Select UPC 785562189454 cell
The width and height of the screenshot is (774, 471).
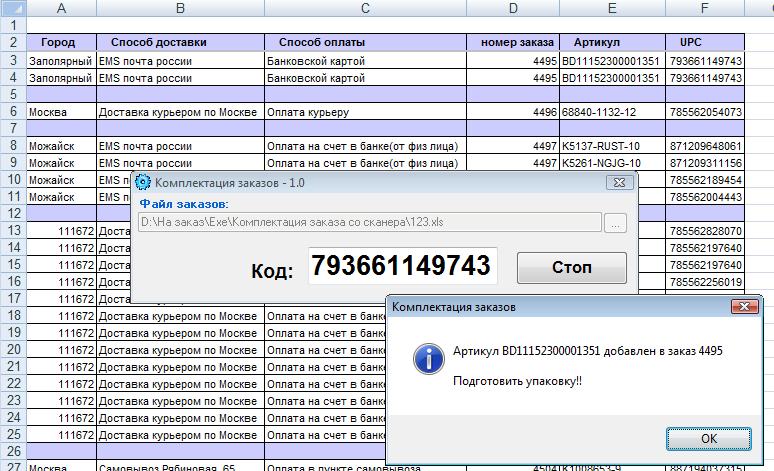[x=704, y=180]
